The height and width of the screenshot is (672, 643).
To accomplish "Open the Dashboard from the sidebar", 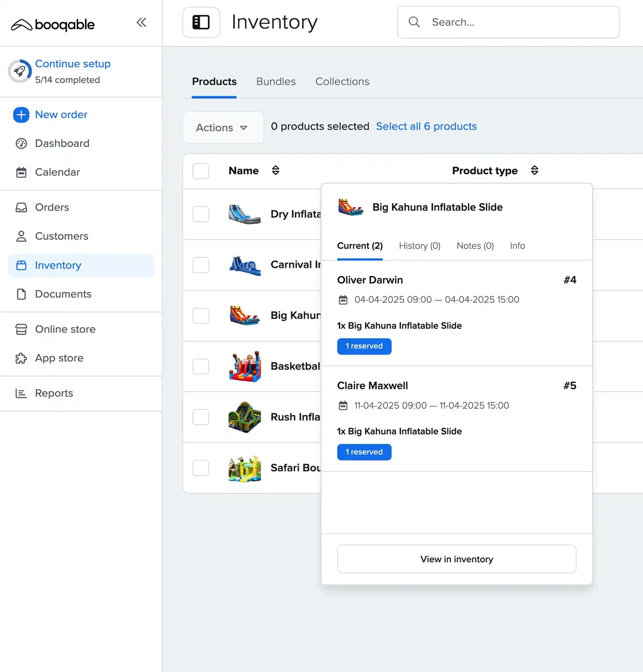I will click(62, 143).
